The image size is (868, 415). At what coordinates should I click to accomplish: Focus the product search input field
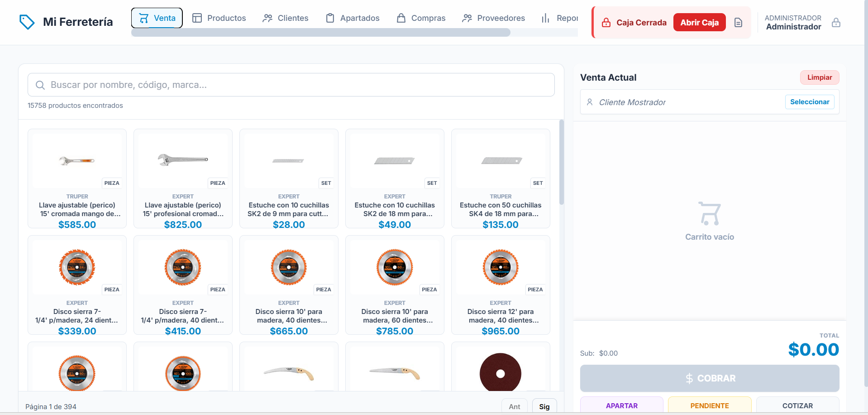291,85
